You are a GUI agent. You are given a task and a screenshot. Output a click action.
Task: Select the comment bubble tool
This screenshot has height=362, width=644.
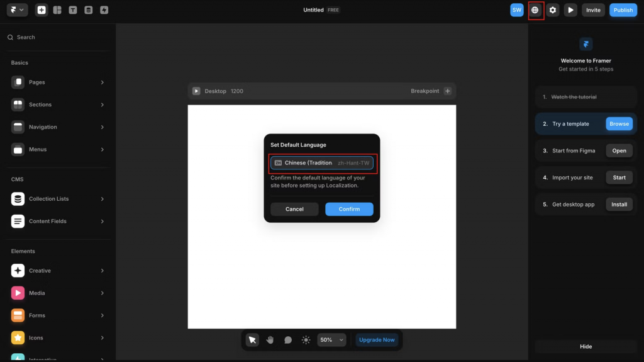pyautogui.click(x=288, y=340)
